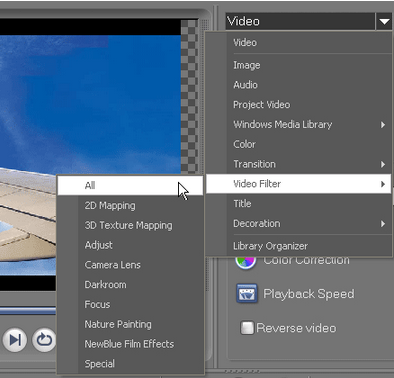The width and height of the screenshot is (394, 378).
Task: Pick the 3D Texture Mapping category
Action: coord(130,225)
